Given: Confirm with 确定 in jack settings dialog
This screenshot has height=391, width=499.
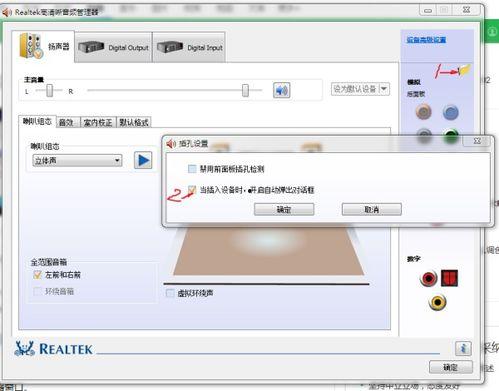Looking at the screenshot, I should click(x=284, y=209).
